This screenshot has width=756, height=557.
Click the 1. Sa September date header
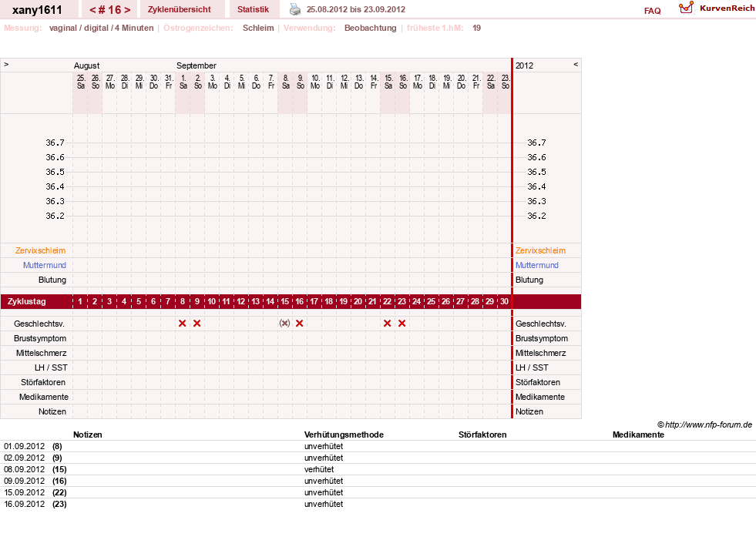coord(183,82)
